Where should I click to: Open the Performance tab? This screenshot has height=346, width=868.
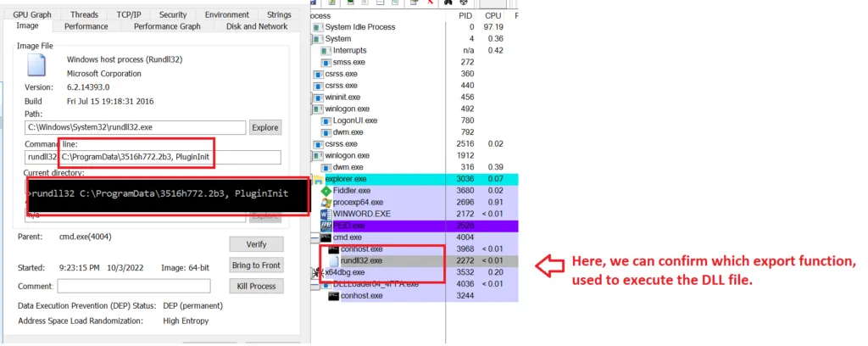click(x=86, y=26)
